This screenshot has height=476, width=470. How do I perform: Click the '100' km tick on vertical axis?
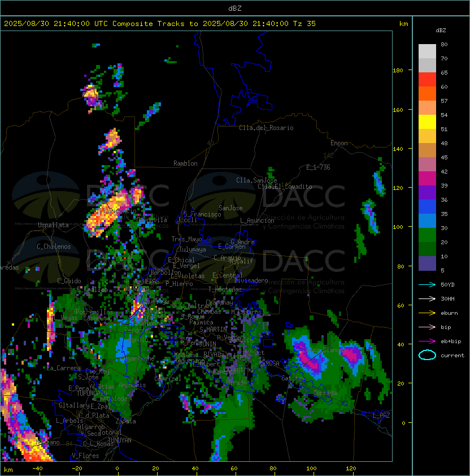(x=398, y=227)
